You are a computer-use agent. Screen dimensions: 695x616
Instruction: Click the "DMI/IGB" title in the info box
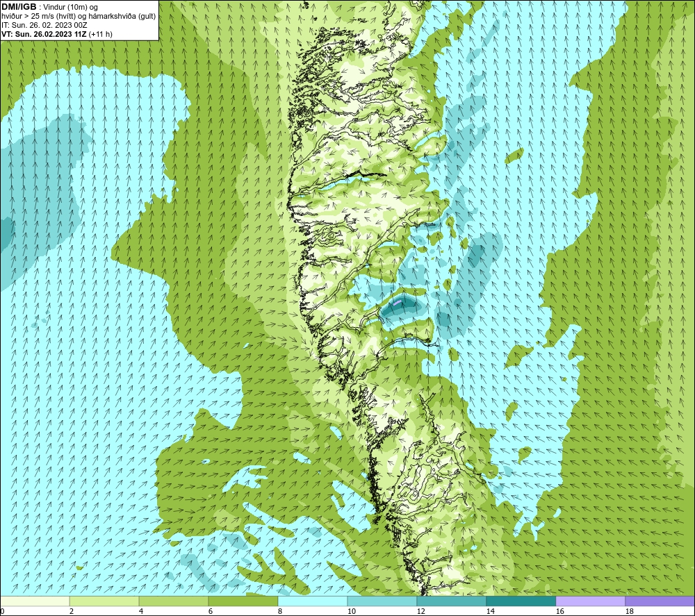(x=19, y=7)
